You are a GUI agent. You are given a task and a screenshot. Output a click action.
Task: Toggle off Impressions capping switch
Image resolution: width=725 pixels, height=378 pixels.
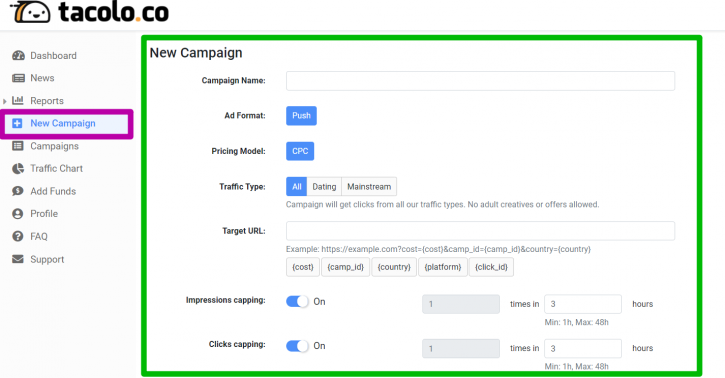[297, 302]
